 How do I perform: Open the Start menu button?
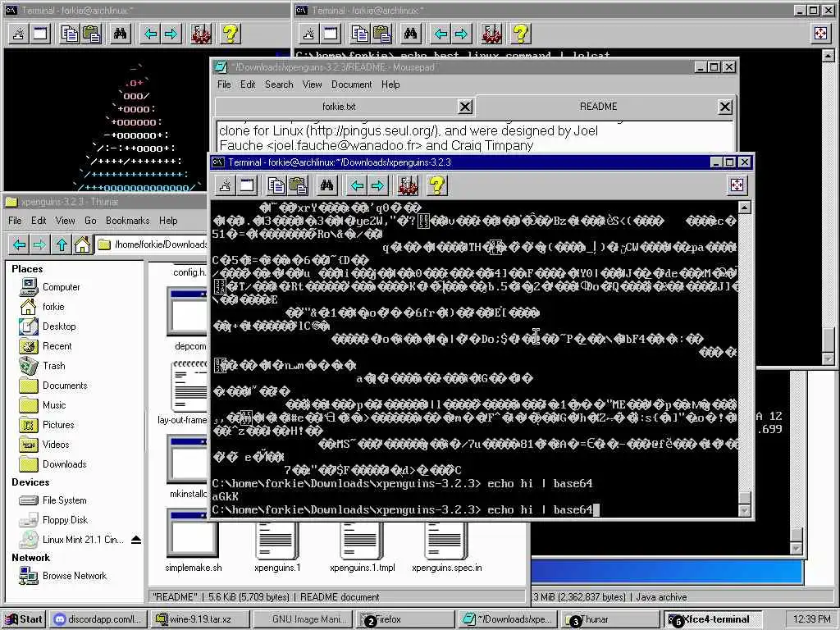coord(24,619)
